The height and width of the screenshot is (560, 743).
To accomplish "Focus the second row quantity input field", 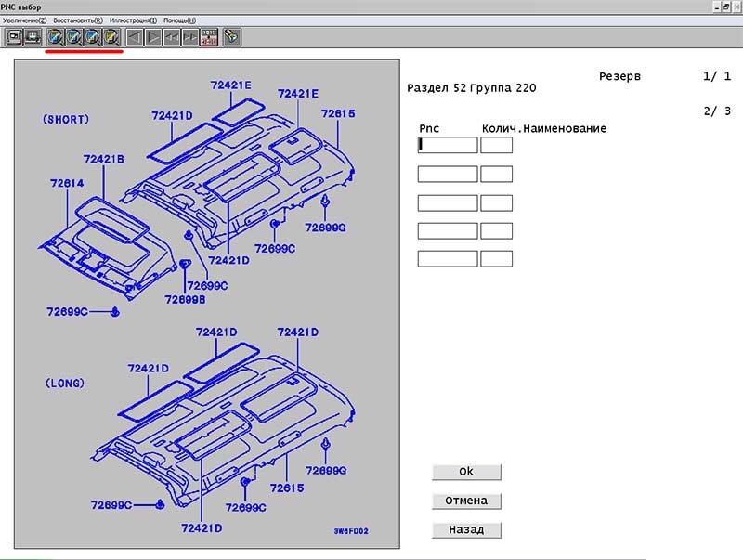I will pos(496,174).
